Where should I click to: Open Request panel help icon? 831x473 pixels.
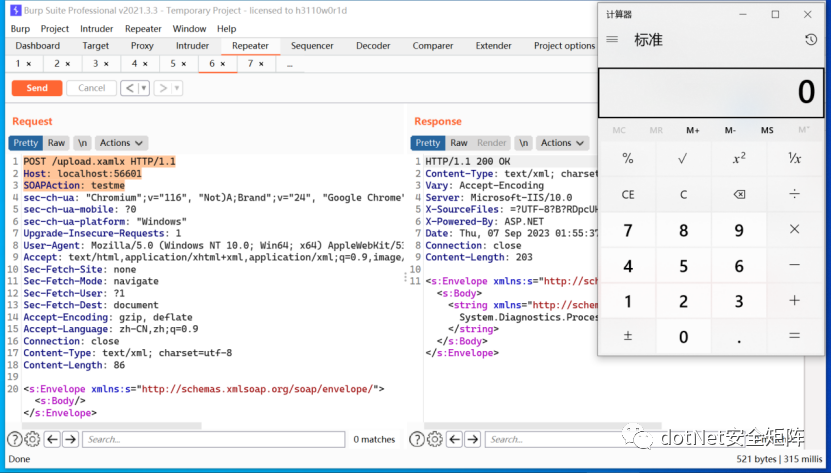[15, 439]
